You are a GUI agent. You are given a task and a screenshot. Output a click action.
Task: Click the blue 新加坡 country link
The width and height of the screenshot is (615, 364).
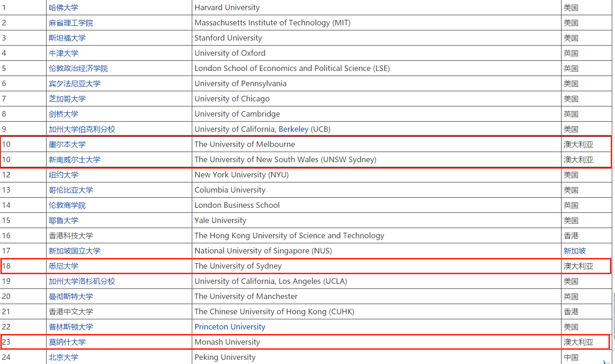pyautogui.click(x=575, y=251)
